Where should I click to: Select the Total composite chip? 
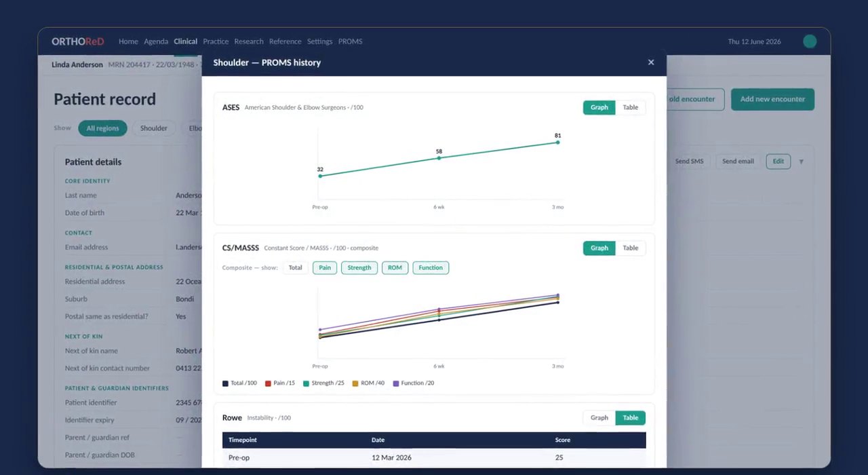click(x=295, y=267)
